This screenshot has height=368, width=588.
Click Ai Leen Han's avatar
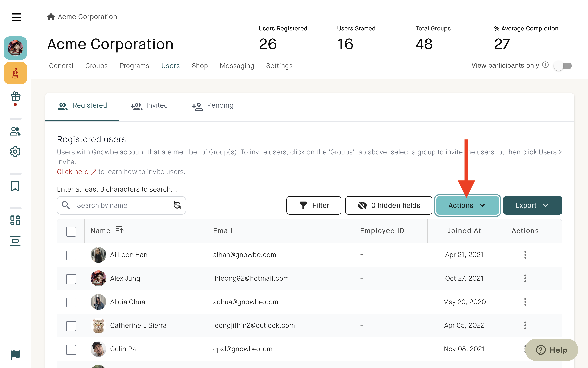point(98,255)
